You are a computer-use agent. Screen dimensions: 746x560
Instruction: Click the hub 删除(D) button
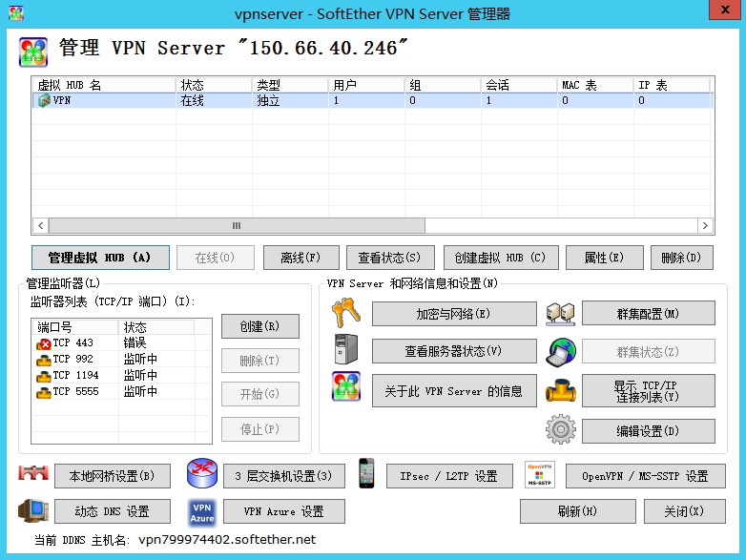point(682,258)
